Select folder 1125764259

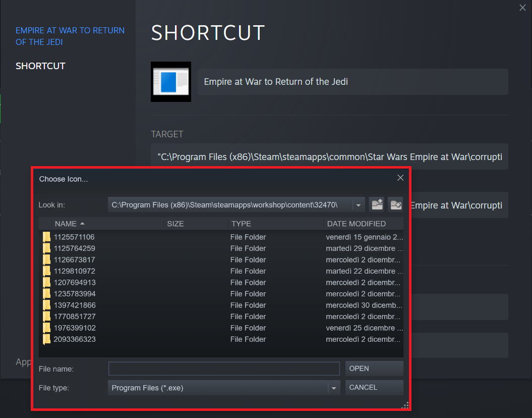tap(221, 248)
